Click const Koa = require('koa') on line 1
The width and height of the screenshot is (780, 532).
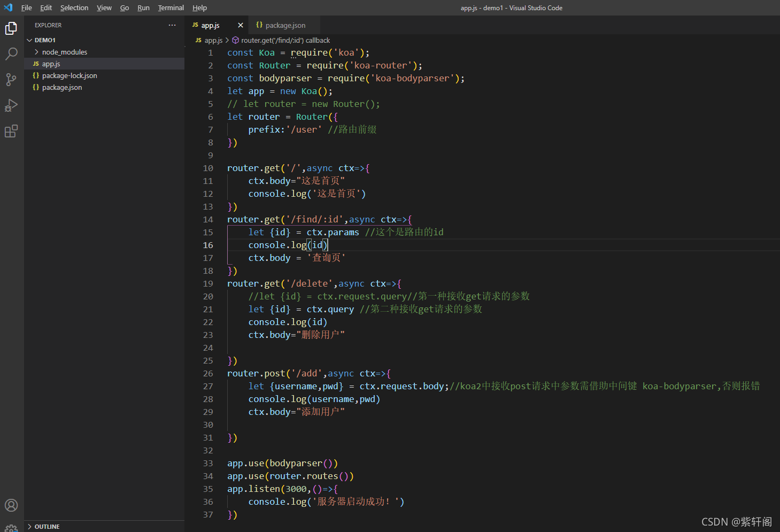(298, 52)
